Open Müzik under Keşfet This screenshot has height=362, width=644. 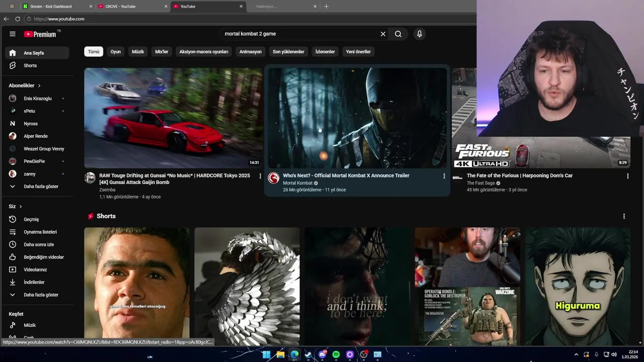click(37, 325)
